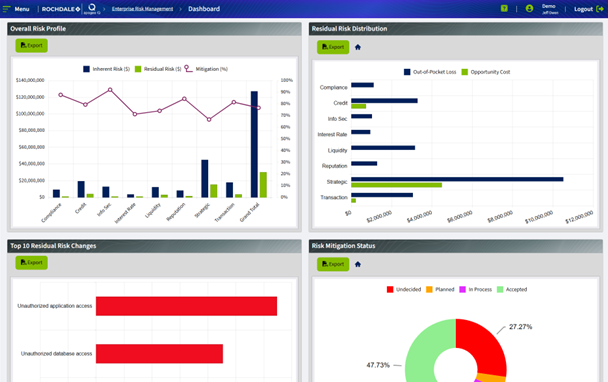
Task: Export the Residual Risk Distribution chart
Action: point(333,47)
